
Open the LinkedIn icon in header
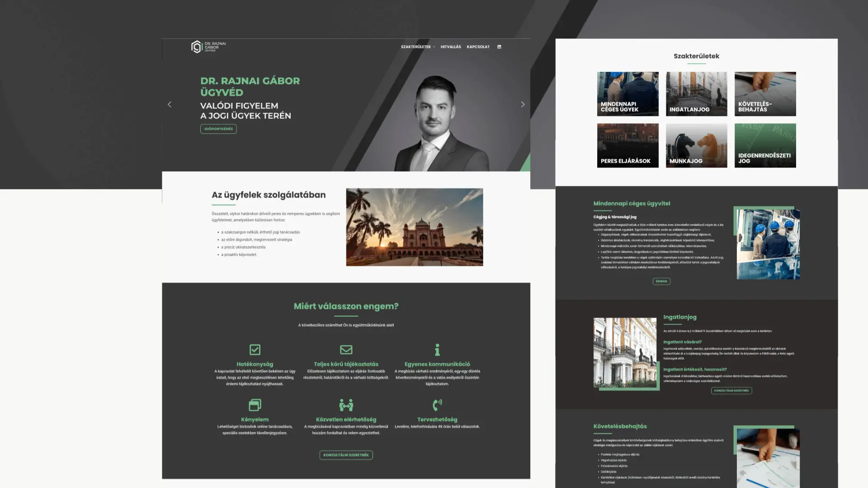[x=499, y=47]
